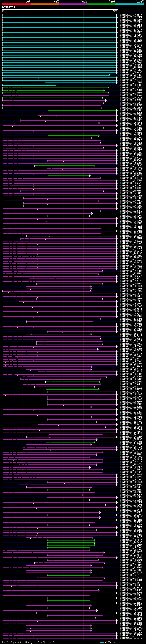Click label UniRef100_Q1GSD6
The height and width of the screenshot is (644, 146).
pyautogui.click(x=131, y=93)
